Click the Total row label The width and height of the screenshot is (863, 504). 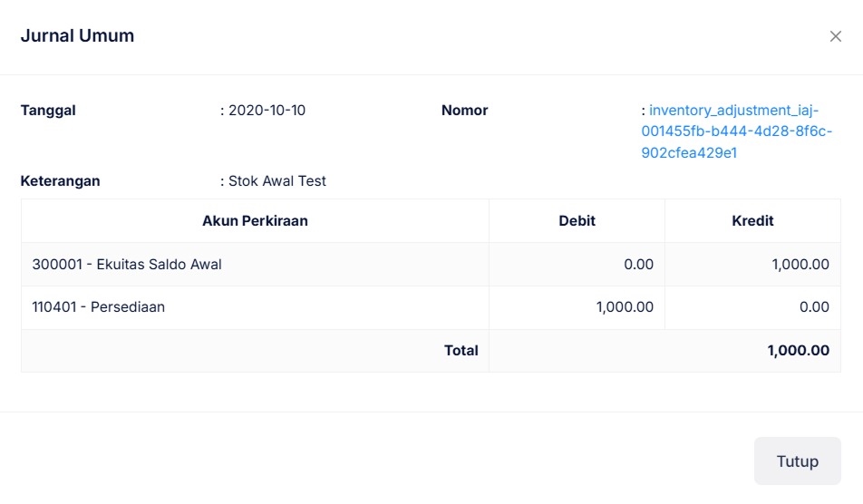[x=461, y=351]
